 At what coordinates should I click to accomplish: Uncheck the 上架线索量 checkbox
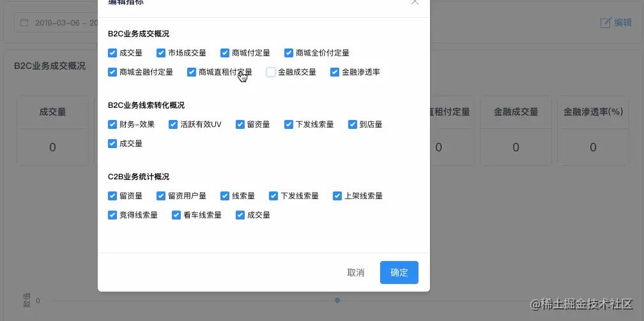click(337, 196)
